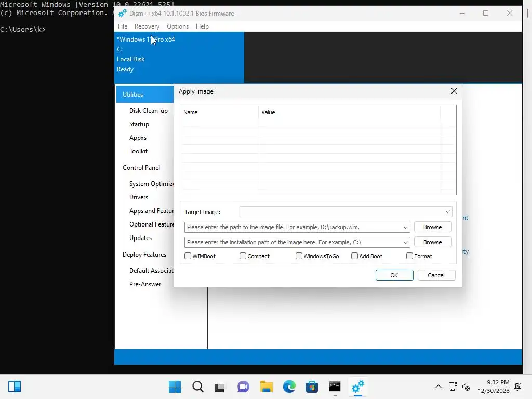Open Updates in the sidebar
This screenshot has width=532, height=399.
pyautogui.click(x=140, y=238)
